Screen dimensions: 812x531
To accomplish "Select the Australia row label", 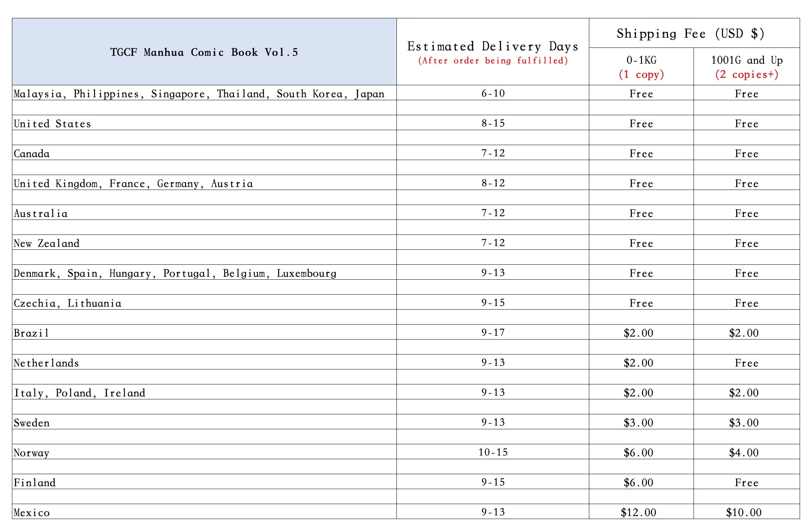I will click(41, 213).
